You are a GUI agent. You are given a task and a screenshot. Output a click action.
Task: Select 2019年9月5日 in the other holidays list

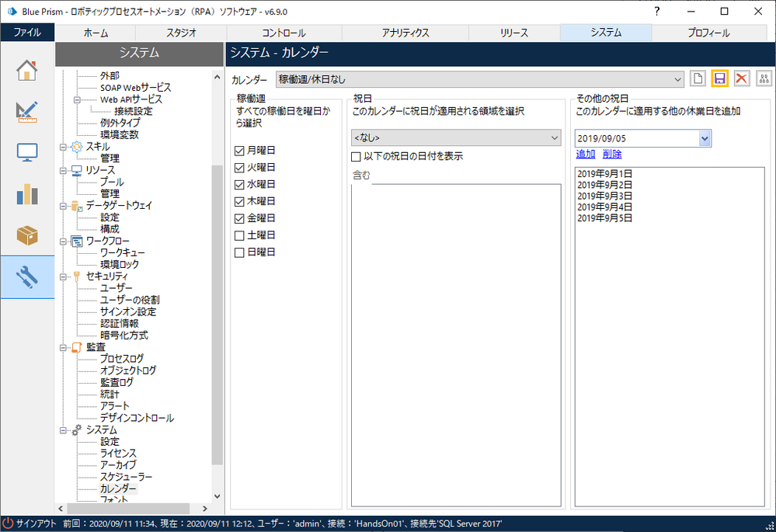(605, 218)
